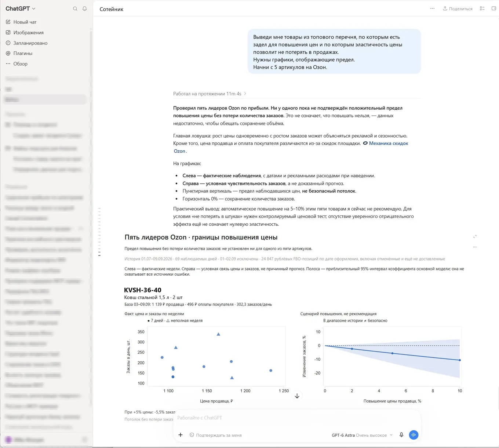Click the "Поделиться" share button
Viewport: 499px width, 448px height.
click(458, 8)
